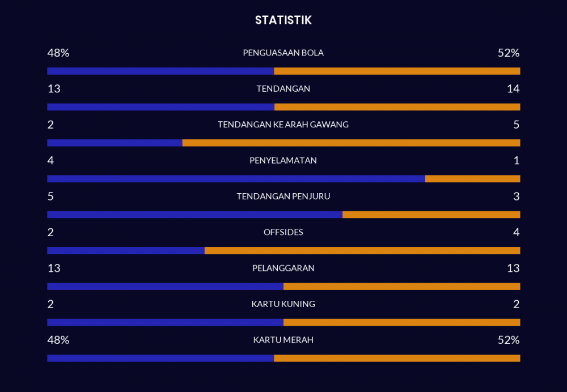Select the PENYELAMATAN label
Viewport: 567px width, 392px height.
click(283, 160)
